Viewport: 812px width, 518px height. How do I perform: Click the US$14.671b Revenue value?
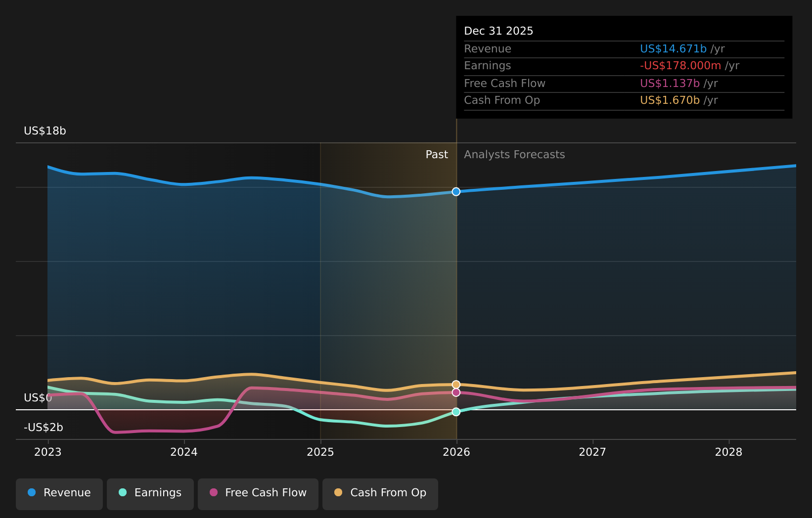coord(673,48)
